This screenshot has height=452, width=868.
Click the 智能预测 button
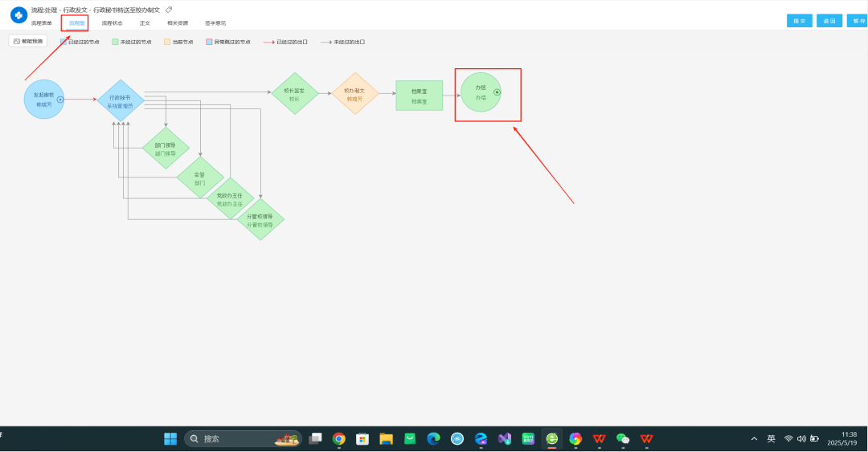click(x=28, y=41)
